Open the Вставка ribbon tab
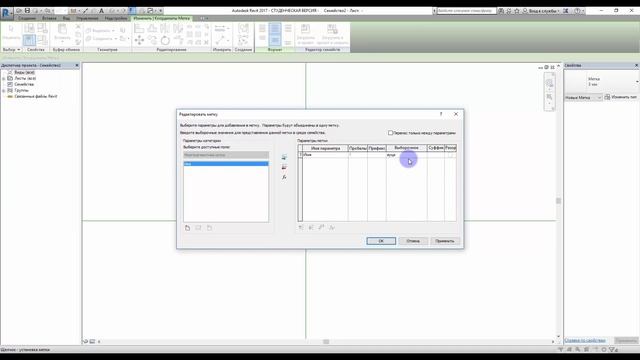 coord(49,18)
